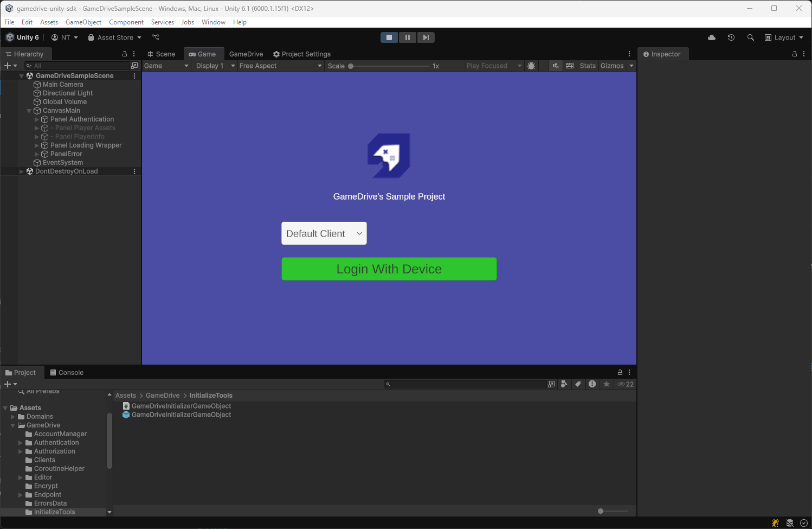Click the Step frame button
This screenshot has height=529, width=812.
tap(426, 37)
